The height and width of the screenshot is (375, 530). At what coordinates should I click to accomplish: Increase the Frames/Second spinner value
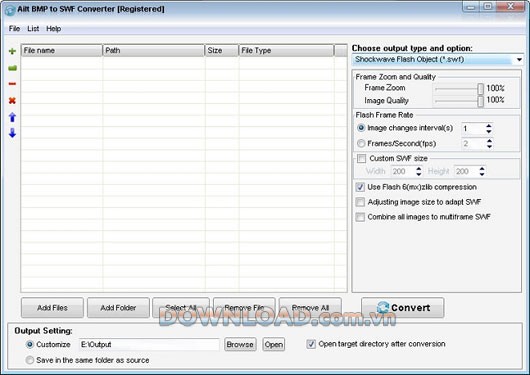pos(489,141)
